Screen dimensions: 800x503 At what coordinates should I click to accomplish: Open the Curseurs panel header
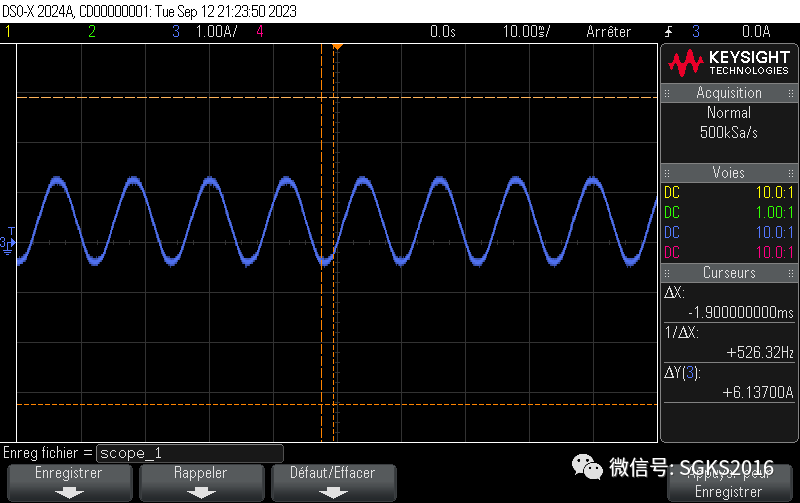point(729,273)
